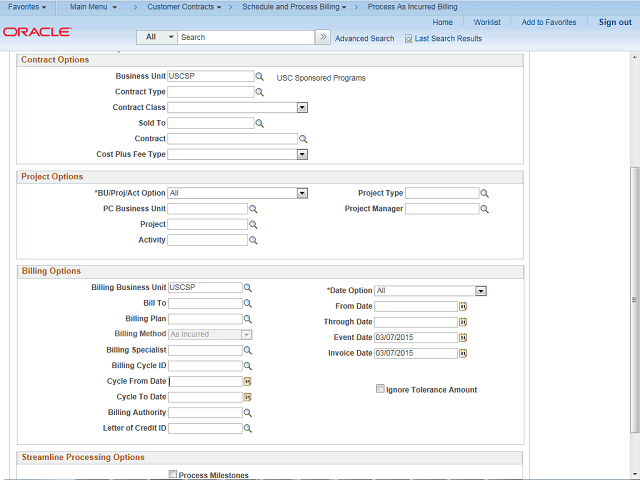
Task: Click the Sold To lookup magnifier
Action: [x=259, y=123]
